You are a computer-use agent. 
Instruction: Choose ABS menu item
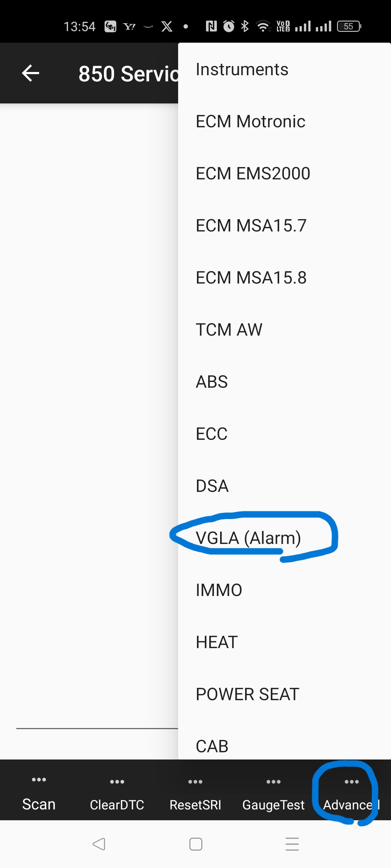tap(212, 382)
